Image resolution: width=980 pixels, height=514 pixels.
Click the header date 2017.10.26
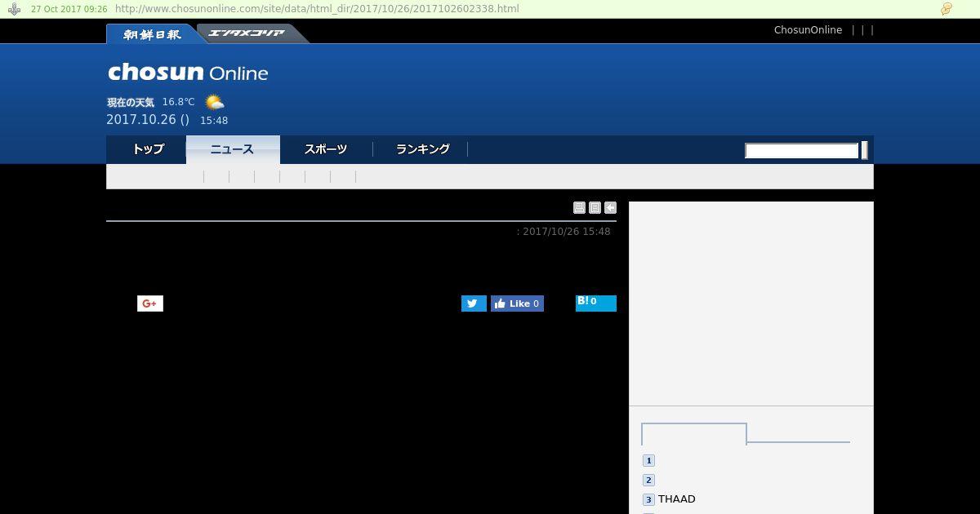pos(141,120)
